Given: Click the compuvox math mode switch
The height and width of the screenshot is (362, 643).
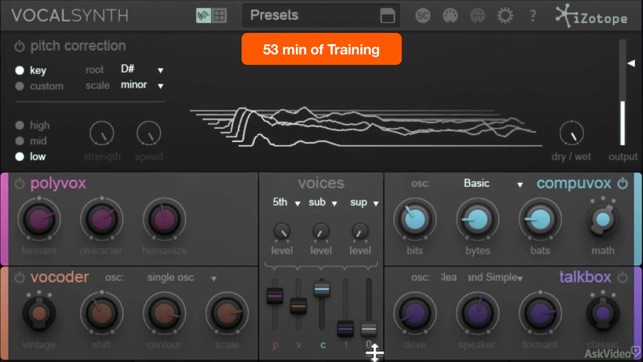Looking at the screenshot, I should pos(603,219).
